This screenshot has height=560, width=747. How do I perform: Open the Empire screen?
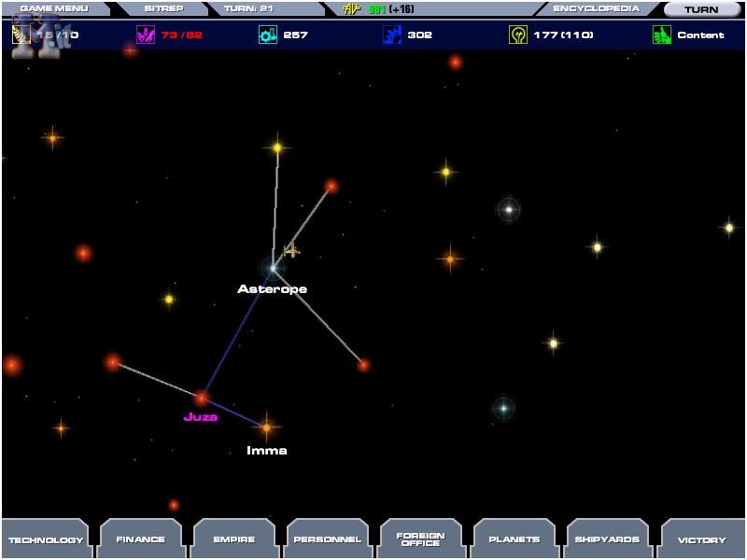[x=233, y=538]
